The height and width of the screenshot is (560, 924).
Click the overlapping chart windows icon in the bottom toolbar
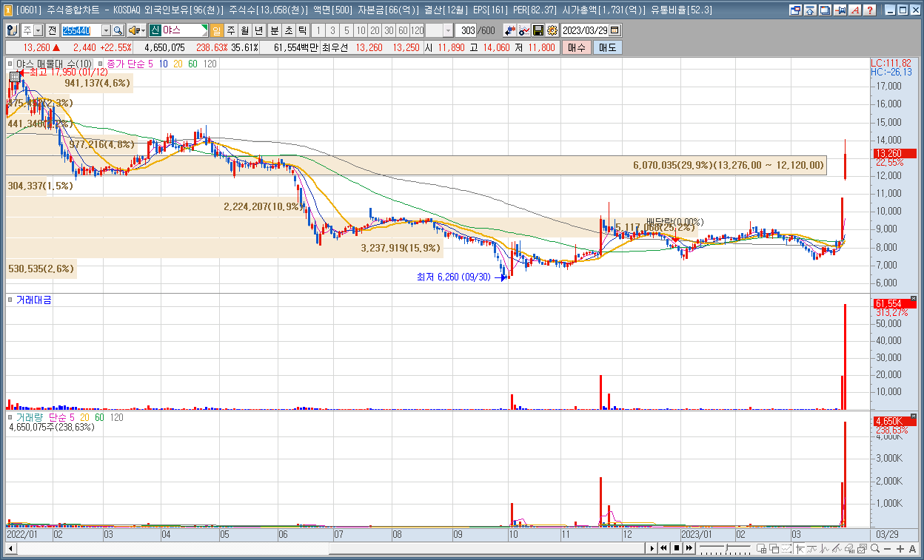[x=774, y=548]
